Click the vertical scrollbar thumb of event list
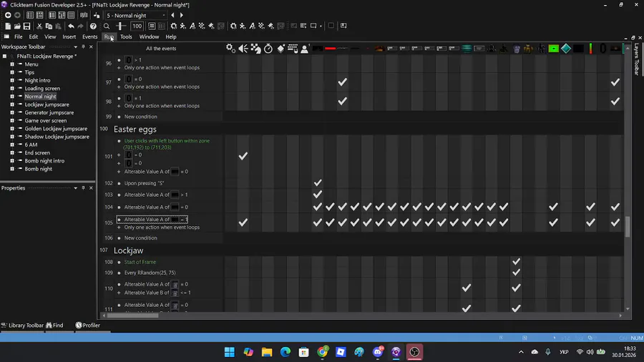Viewport: 644px width, 362px height. tap(628, 227)
